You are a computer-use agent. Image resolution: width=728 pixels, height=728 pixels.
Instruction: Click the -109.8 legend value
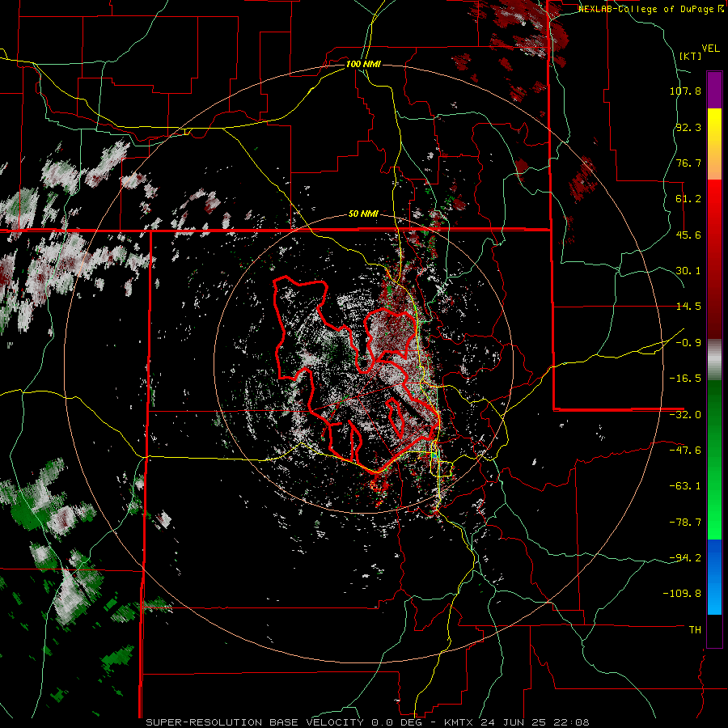pos(682,594)
